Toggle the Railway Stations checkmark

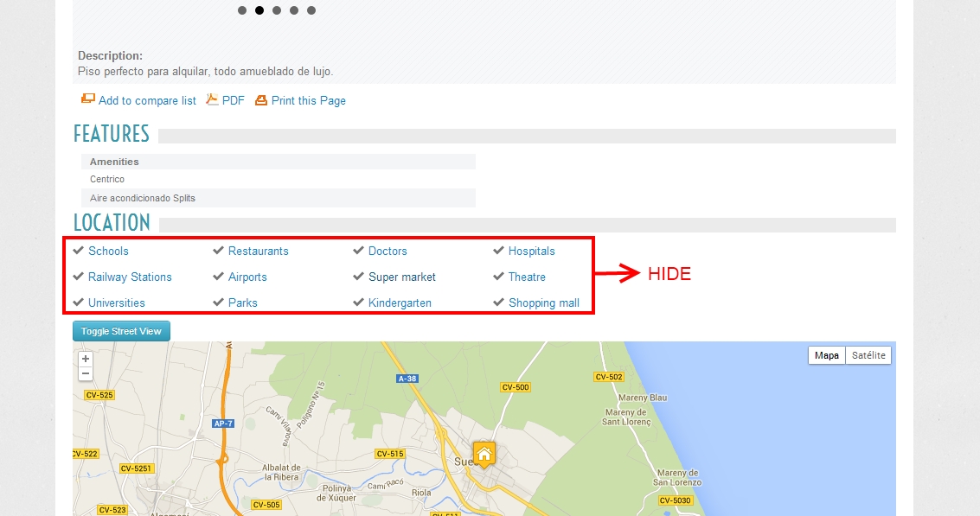78,276
